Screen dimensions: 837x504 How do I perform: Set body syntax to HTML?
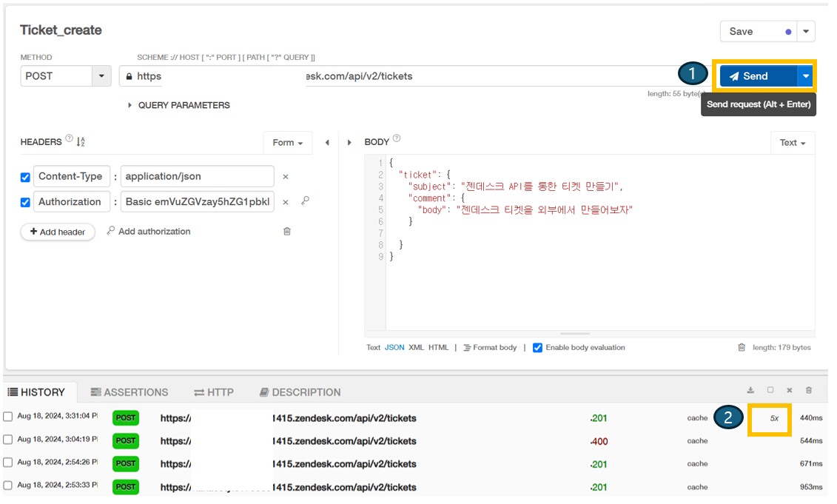point(439,348)
